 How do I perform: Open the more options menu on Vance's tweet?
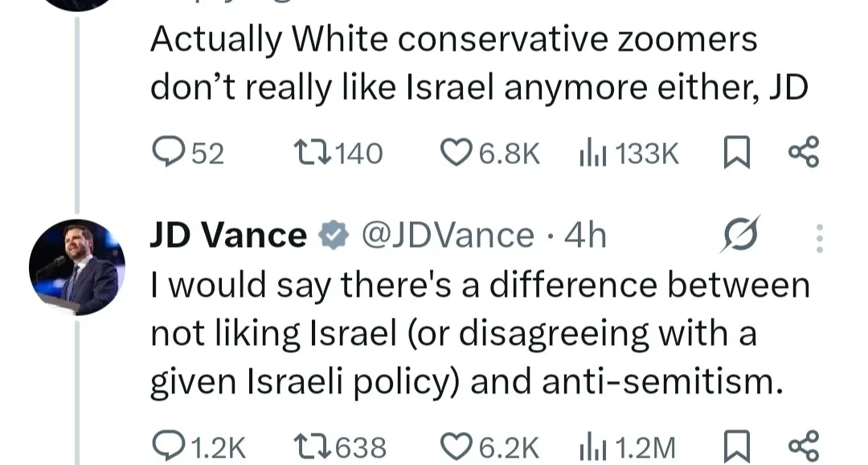coord(820,237)
